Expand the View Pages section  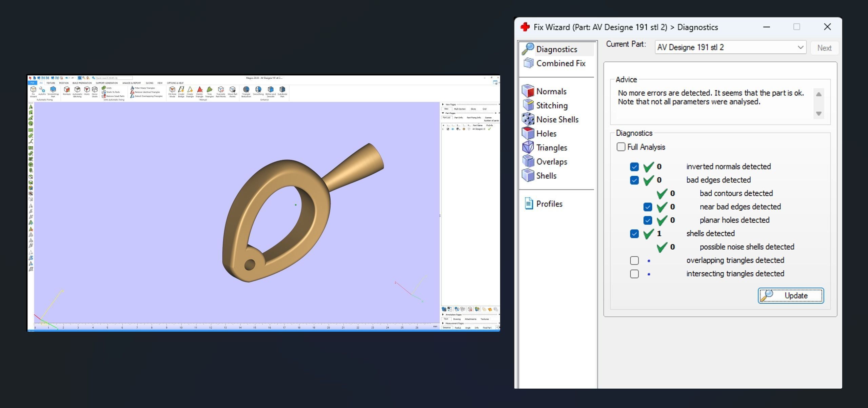[443, 104]
